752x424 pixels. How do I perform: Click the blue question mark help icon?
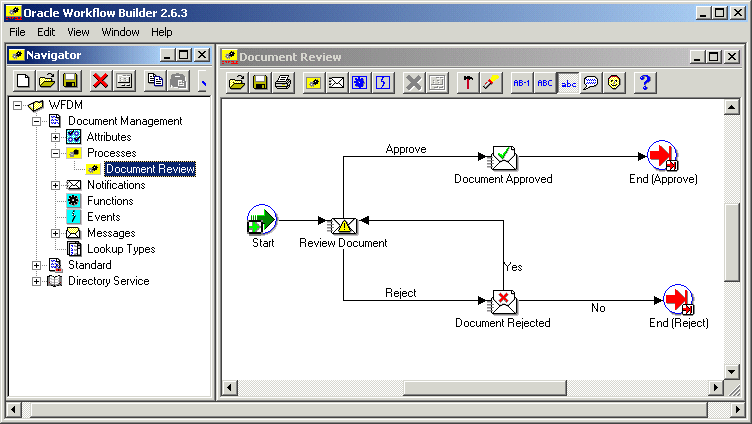645,83
